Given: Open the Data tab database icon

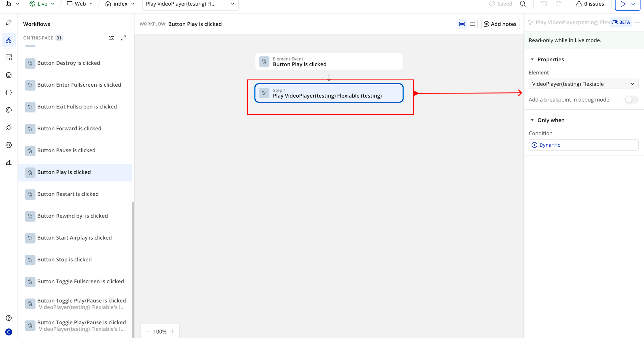Looking at the screenshot, I should [x=9, y=75].
